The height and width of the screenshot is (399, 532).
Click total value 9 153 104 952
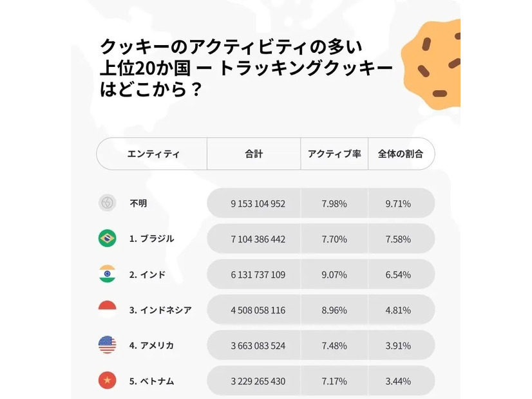point(258,203)
